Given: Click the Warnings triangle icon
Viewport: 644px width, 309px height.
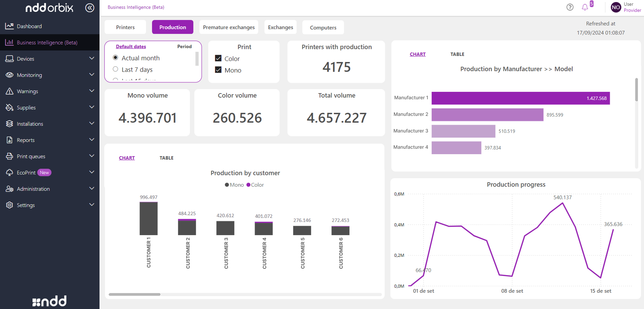Looking at the screenshot, I should pos(9,91).
